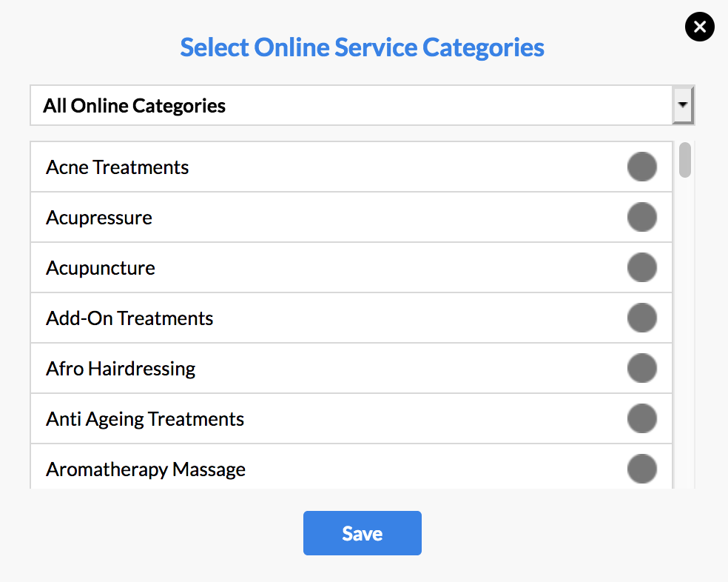The image size is (728, 582).
Task: Select the Afro Hairdressing list entry text
Action: [x=121, y=369]
